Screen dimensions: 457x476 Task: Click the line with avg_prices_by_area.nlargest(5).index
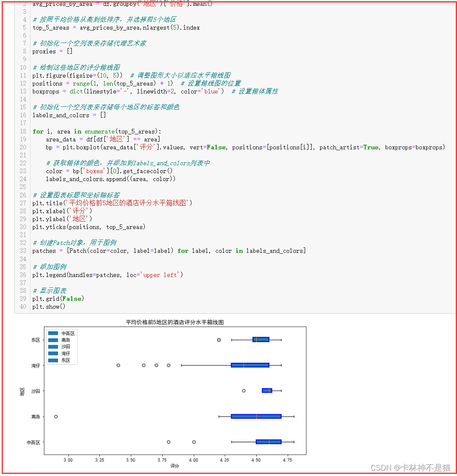[116, 28]
